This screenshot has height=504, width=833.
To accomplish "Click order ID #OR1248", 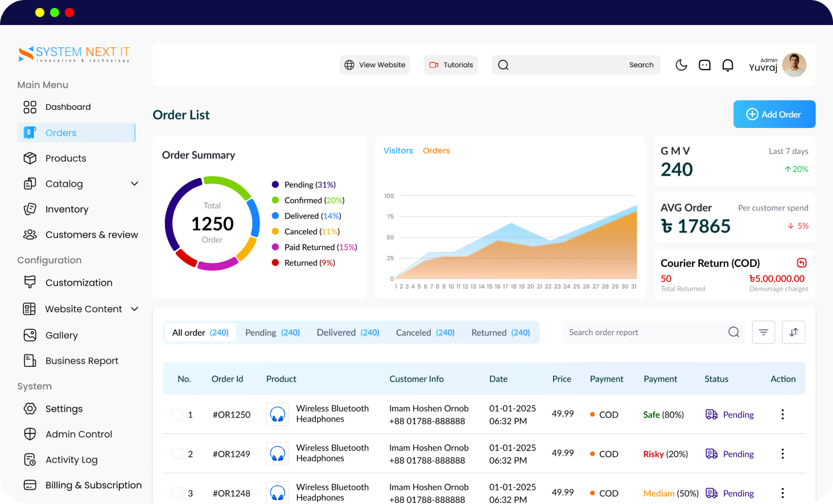I will tap(232, 493).
